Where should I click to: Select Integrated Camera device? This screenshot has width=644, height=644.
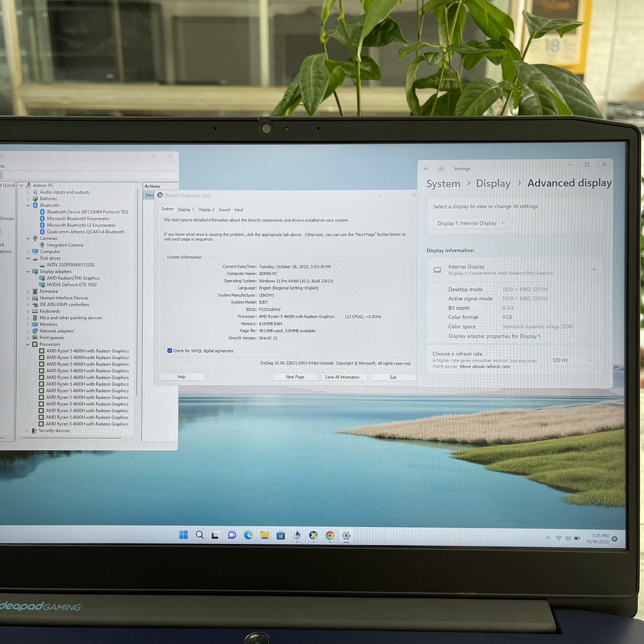click(x=65, y=245)
